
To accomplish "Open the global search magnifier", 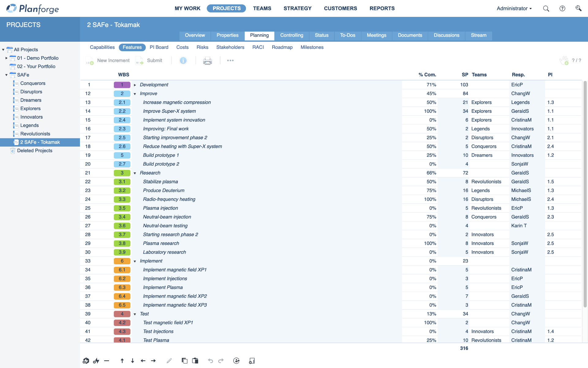I will point(546,9).
